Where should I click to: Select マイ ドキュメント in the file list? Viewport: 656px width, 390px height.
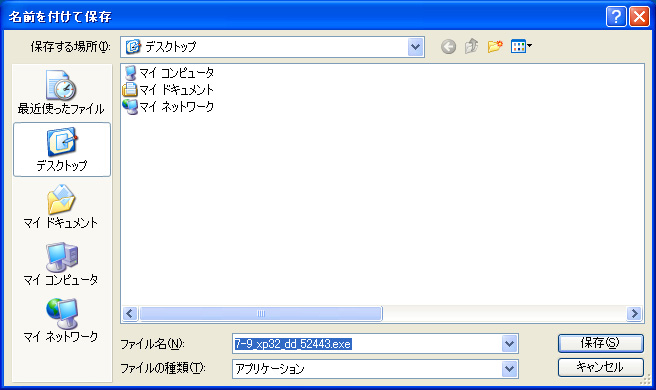168,90
